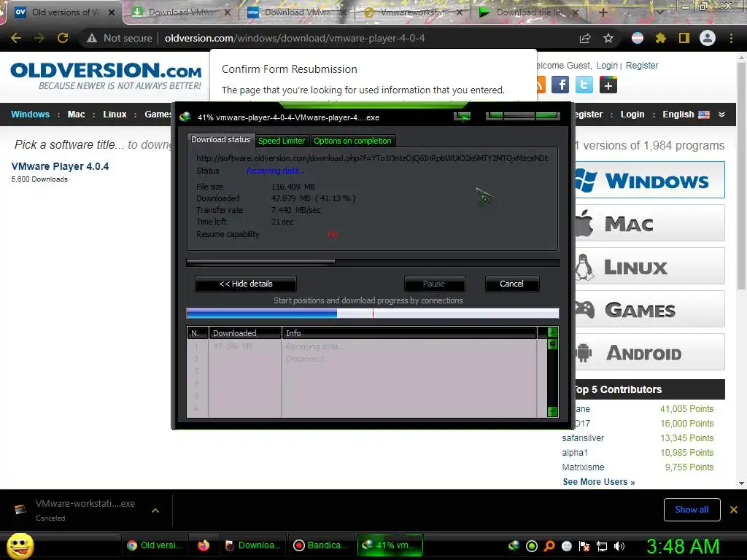Open the Not secure site info warning
This screenshot has height=560, width=747.
(119, 38)
